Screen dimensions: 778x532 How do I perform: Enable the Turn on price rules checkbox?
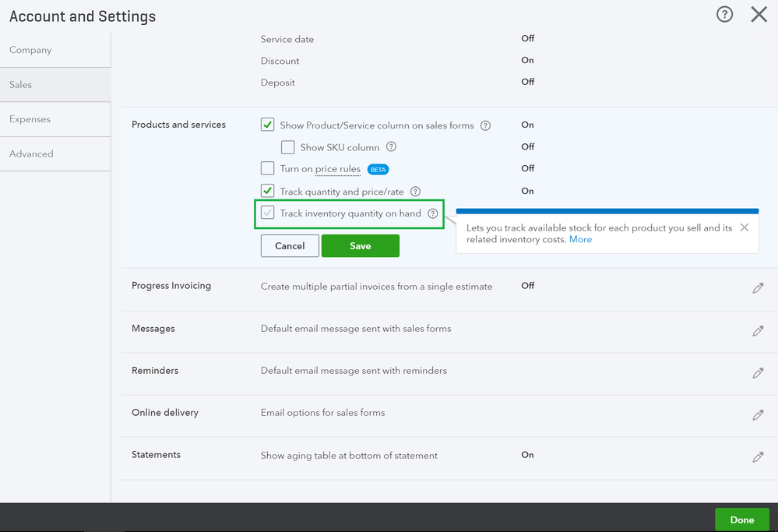pyautogui.click(x=267, y=168)
